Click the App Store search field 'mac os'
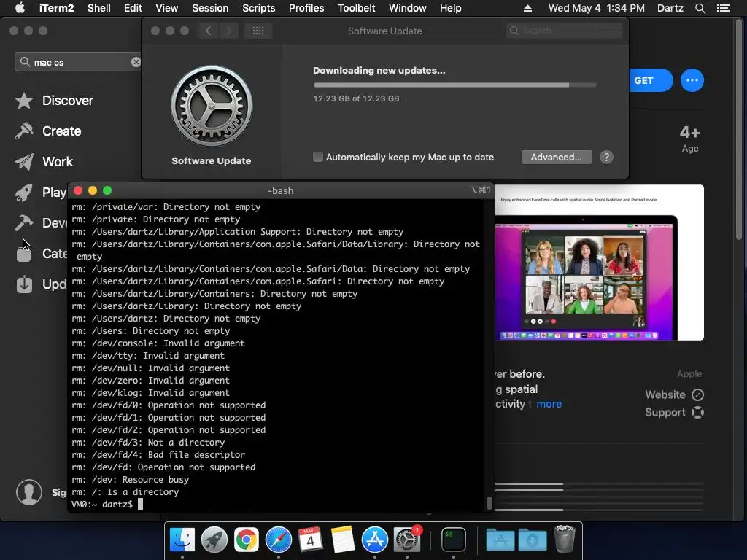This screenshot has height=560, width=747. (x=76, y=63)
